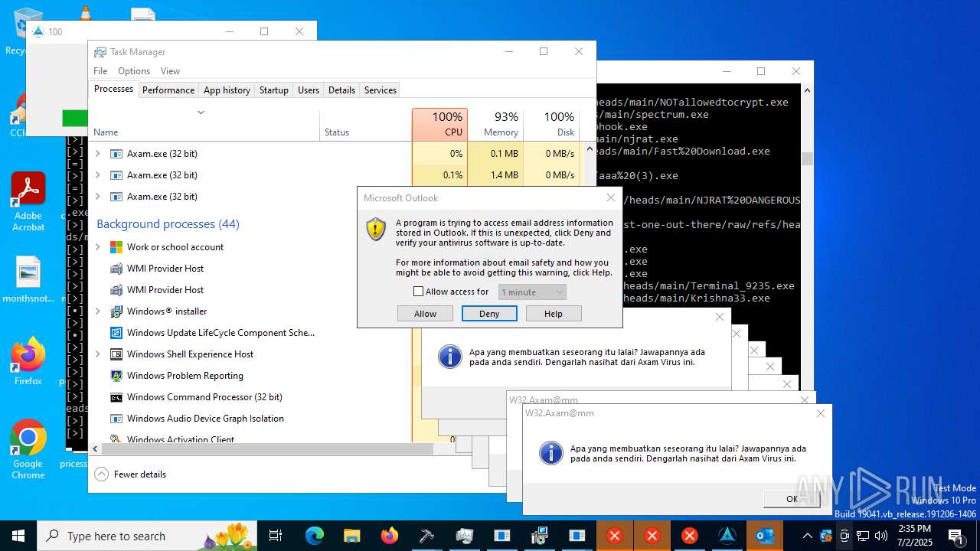This screenshot has width=980, height=551.
Task: Open Task Manager Options menu
Action: coord(134,71)
